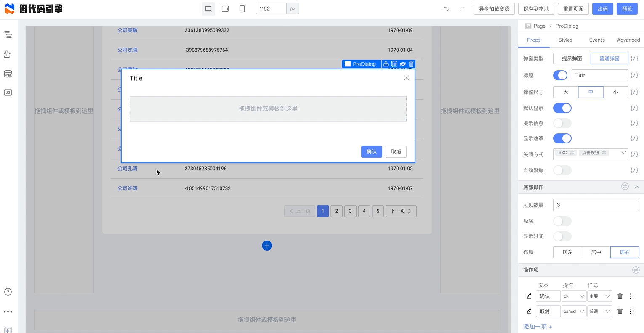Go to next page with 下一页

(401, 211)
